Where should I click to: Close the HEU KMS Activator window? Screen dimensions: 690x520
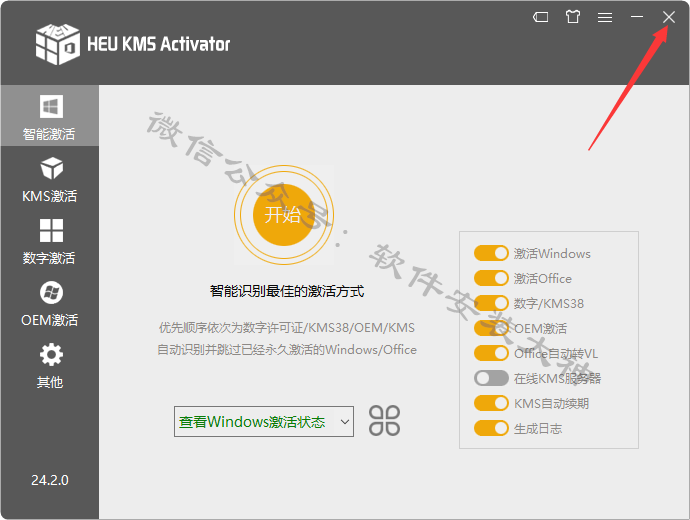tap(668, 17)
